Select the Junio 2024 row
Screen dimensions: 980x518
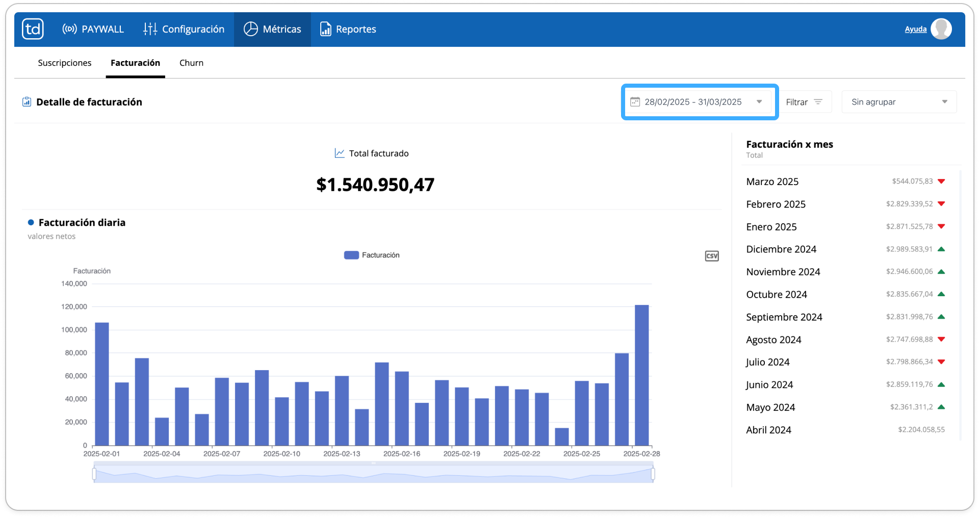coord(845,384)
